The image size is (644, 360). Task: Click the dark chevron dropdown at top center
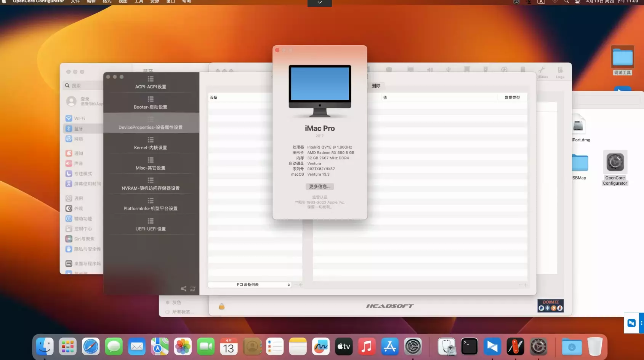pos(319,3)
